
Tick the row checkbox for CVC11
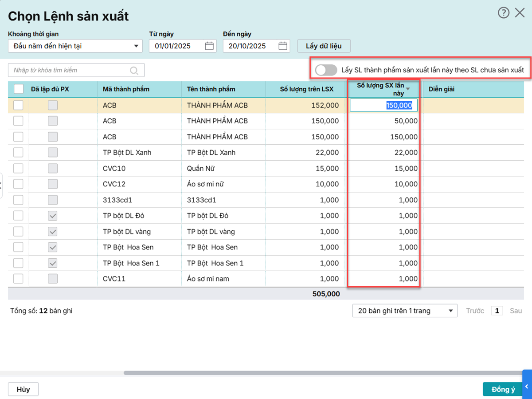click(18, 279)
